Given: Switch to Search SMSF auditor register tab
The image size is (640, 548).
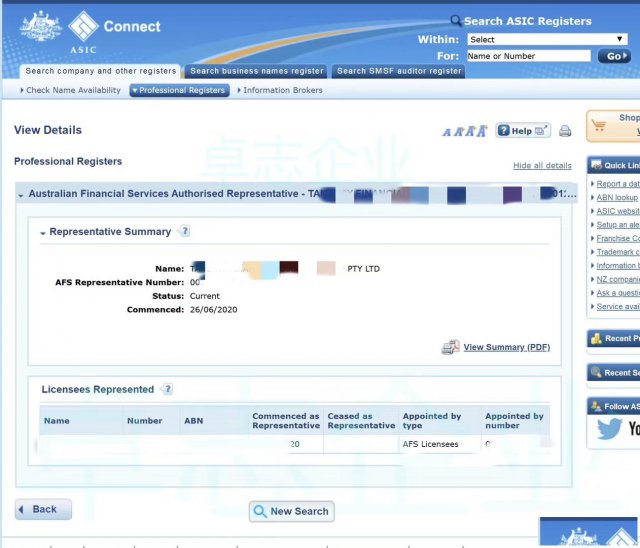Looking at the screenshot, I should click(x=399, y=71).
